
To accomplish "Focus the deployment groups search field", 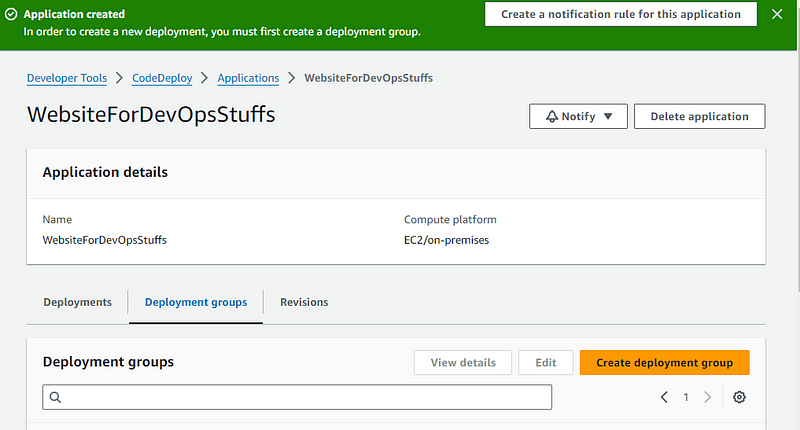I will pos(297,397).
